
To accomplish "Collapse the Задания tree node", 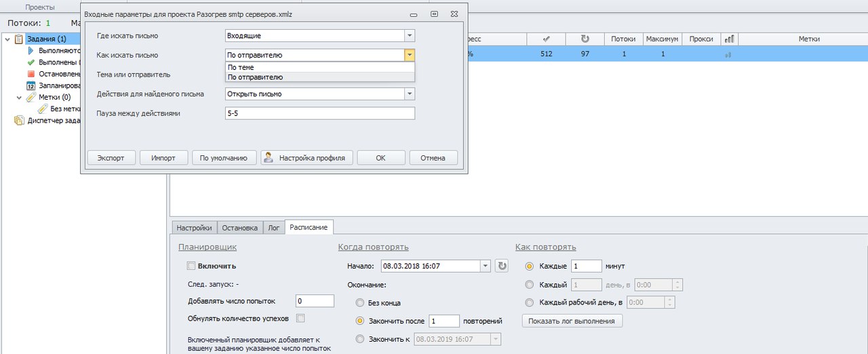I will pos(7,39).
